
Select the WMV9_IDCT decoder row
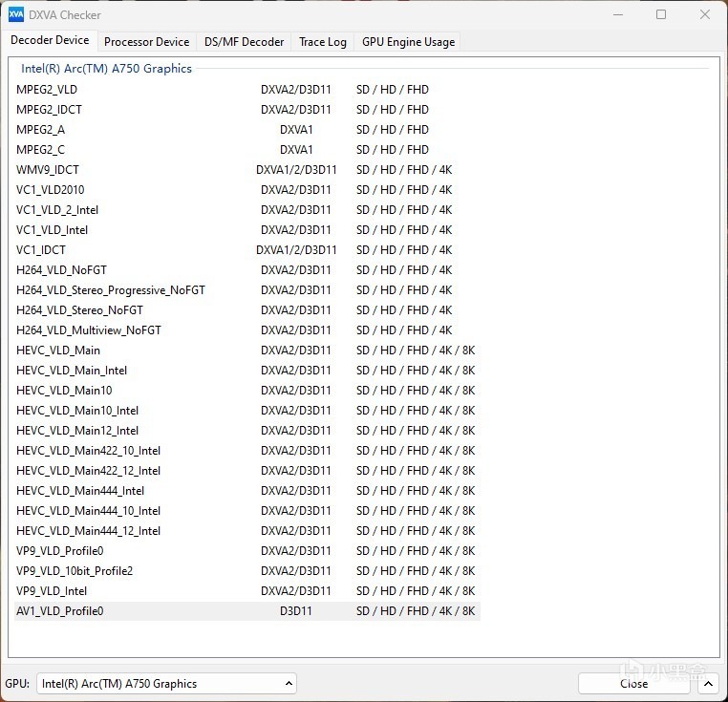pyautogui.click(x=247, y=169)
